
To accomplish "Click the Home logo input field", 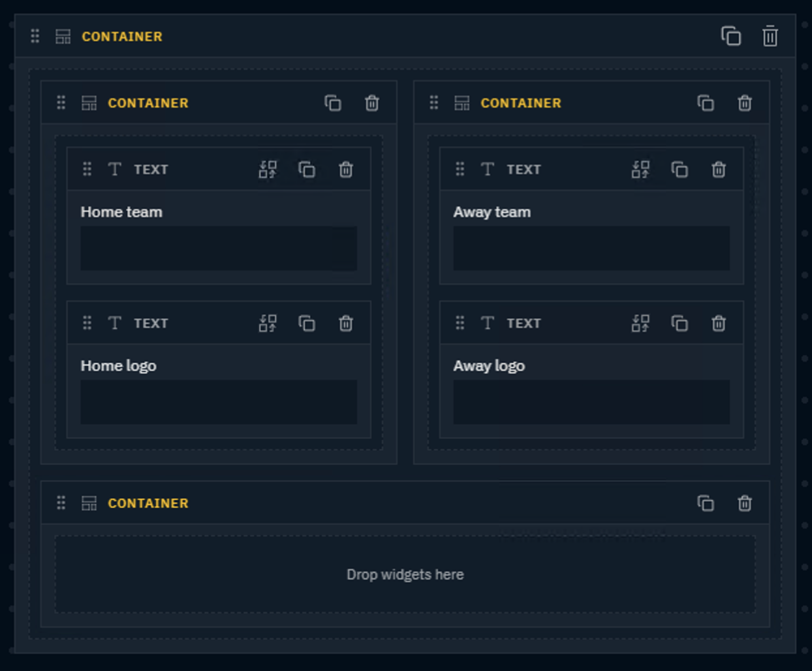I will [219, 402].
